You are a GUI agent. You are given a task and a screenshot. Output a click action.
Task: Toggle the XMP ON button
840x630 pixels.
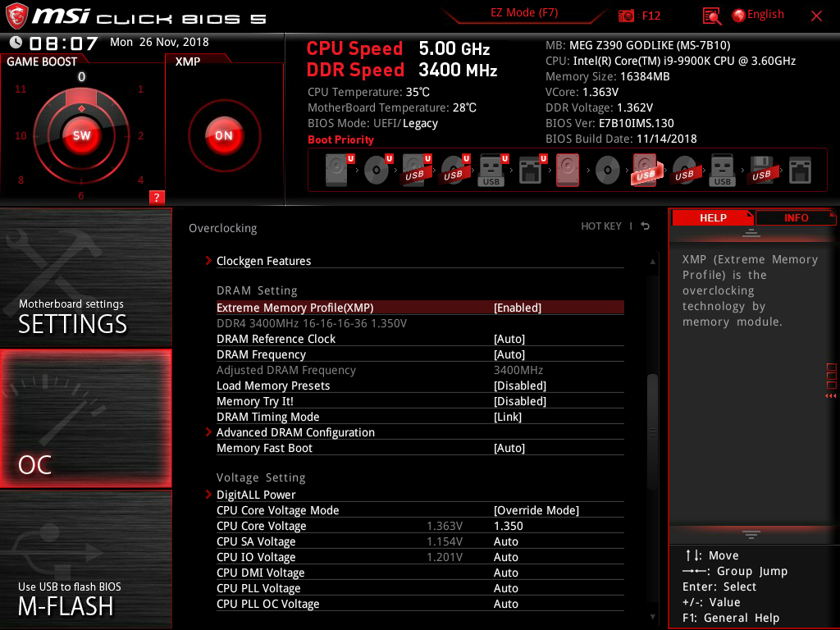coord(223,135)
